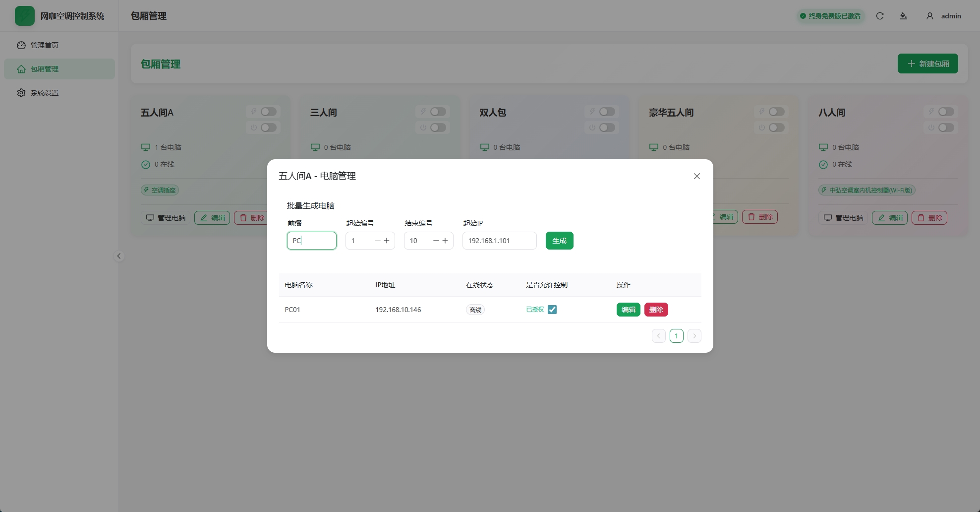Open the import tool icon beside refresh
This screenshot has height=512, width=980.
(904, 15)
